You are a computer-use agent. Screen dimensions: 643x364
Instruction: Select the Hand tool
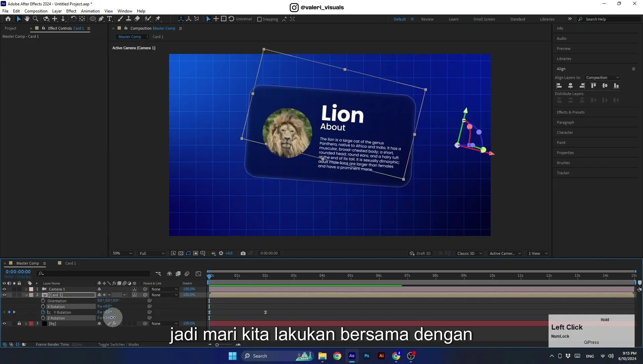tap(27, 19)
